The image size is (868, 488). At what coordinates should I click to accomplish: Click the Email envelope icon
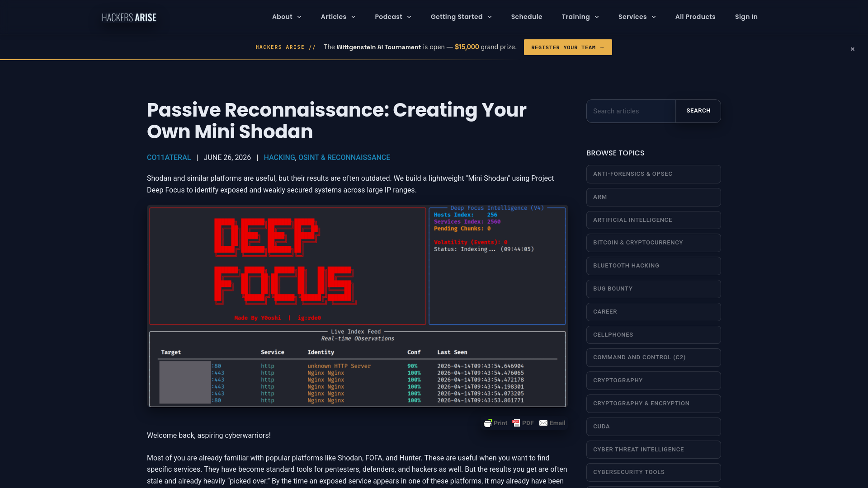pyautogui.click(x=543, y=423)
